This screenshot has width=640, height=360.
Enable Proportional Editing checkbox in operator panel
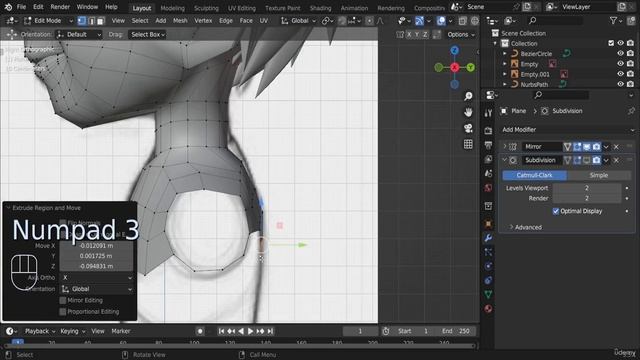coord(63,311)
